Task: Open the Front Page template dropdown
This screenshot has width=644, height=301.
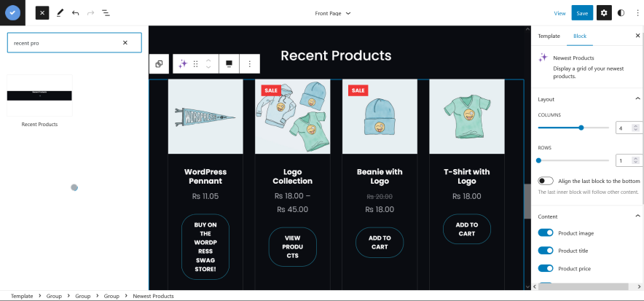Action: tap(333, 13)
